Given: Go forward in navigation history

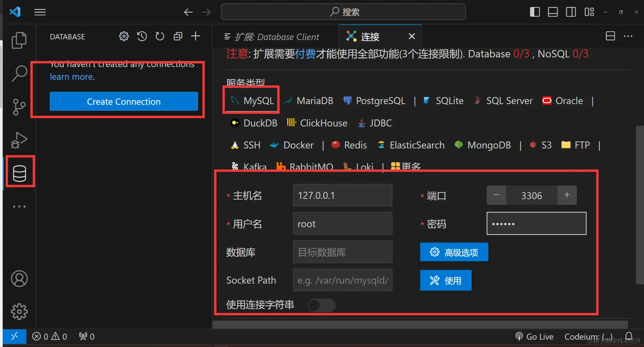Looking at the screenshot, I should tap(206, 12).
